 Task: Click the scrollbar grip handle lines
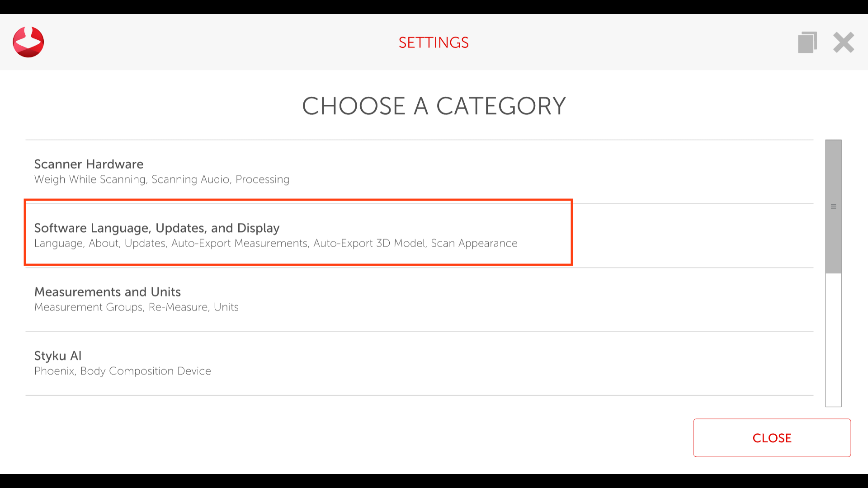(833, 206)
